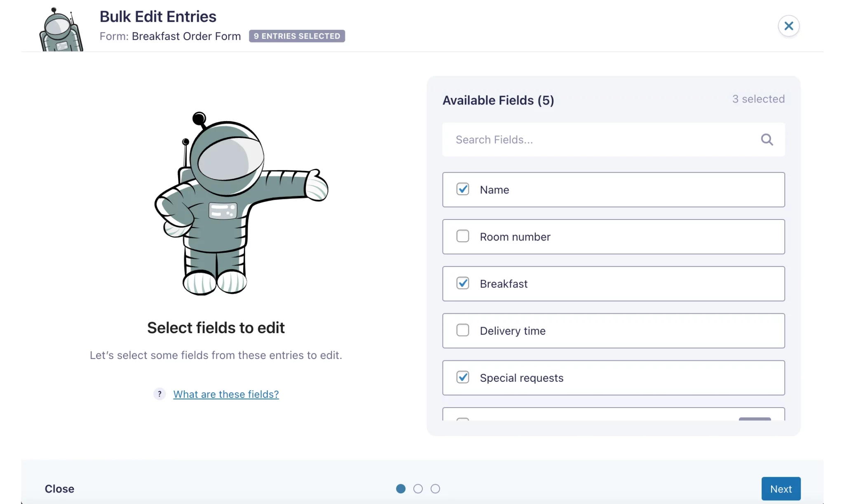The image size is (844, 504).
Task: Click the Close text button
Action: coord(59,489)
